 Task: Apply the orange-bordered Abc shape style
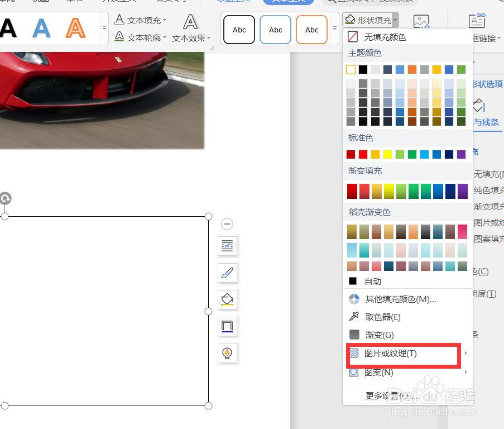(312, 30)
